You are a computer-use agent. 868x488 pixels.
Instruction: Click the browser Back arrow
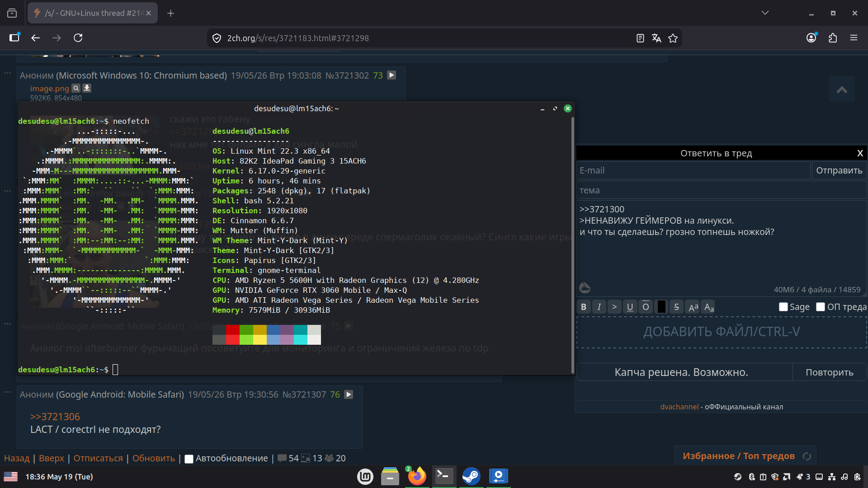coord(35,38)
